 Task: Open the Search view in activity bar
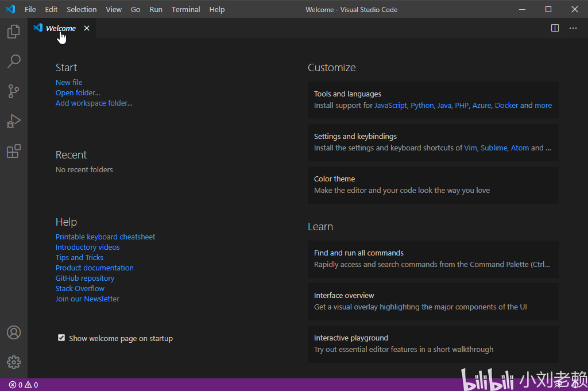[14, 61]
